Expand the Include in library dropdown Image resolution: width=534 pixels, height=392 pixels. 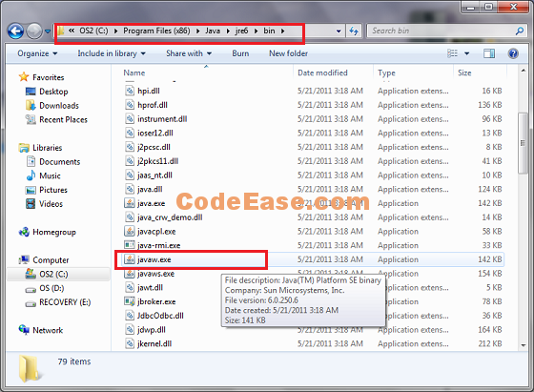coord(112,53)
